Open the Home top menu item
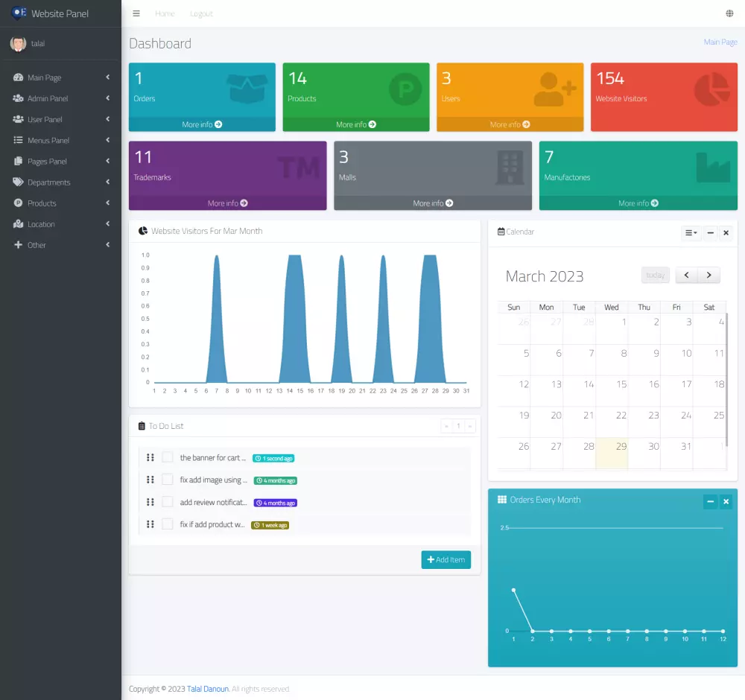 165,13
